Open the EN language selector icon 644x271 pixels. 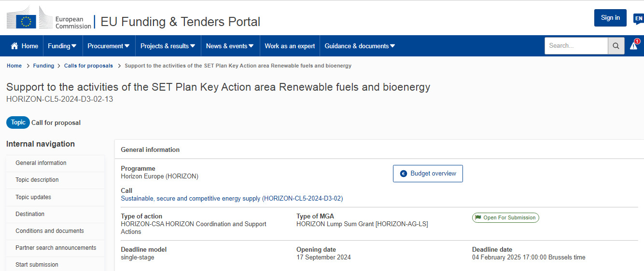pyautogui.click(x=638, y=19)
